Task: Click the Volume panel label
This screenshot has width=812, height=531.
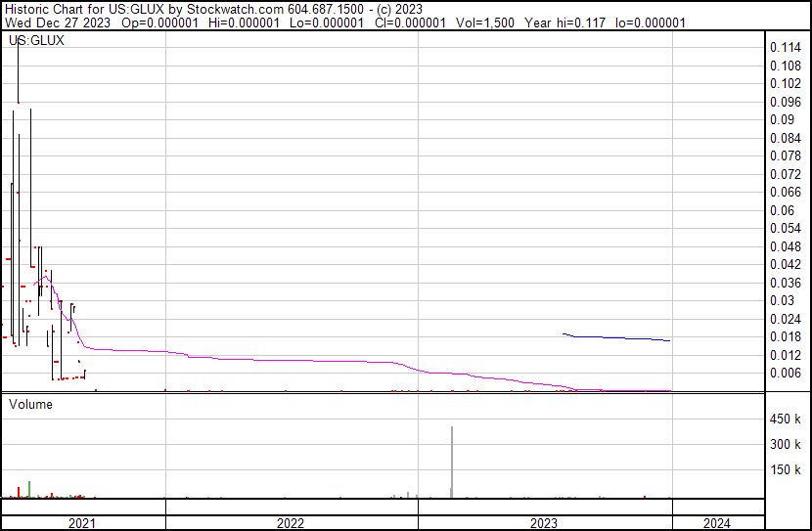Action: [30, 404]
